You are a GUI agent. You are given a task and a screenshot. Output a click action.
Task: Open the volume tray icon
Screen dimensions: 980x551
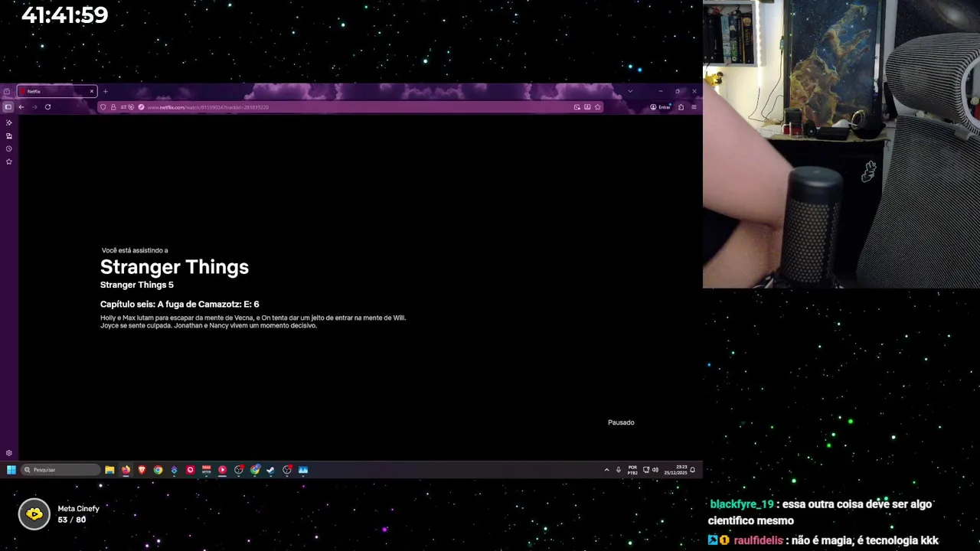pos(655,470)
